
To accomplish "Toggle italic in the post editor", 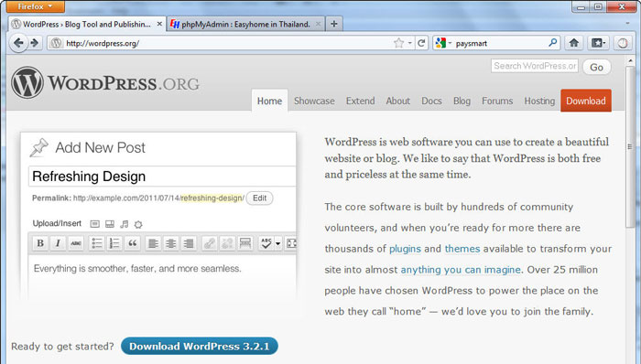I will 58,243.
